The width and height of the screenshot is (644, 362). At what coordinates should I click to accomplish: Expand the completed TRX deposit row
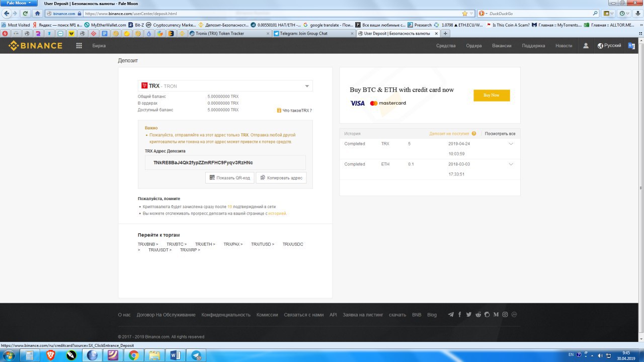pos(511,144)
